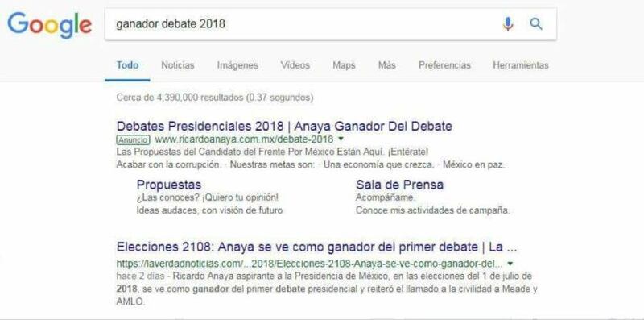Click the Google logo

(49, 25)
